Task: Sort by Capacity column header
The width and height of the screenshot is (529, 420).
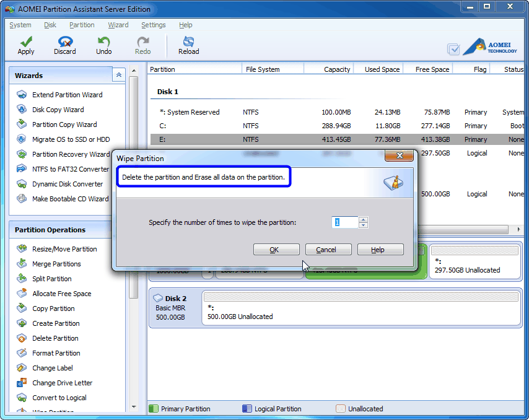Action: tap(328, 69)
